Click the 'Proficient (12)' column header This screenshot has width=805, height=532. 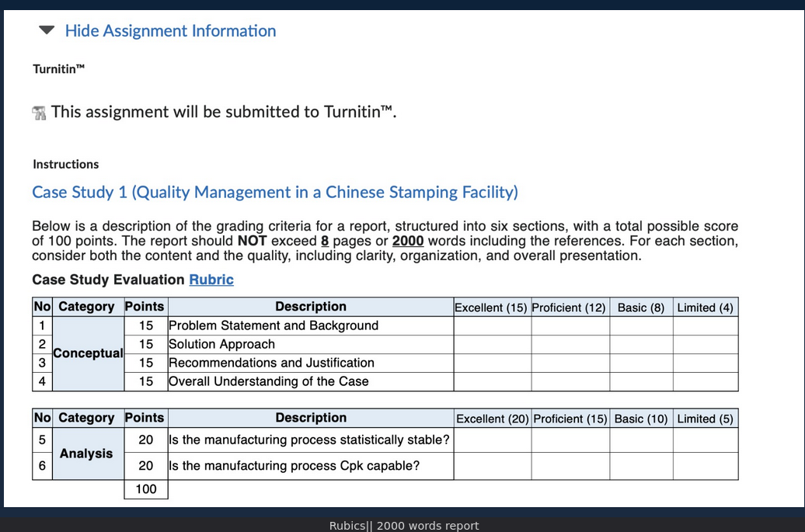pos(570,308)
